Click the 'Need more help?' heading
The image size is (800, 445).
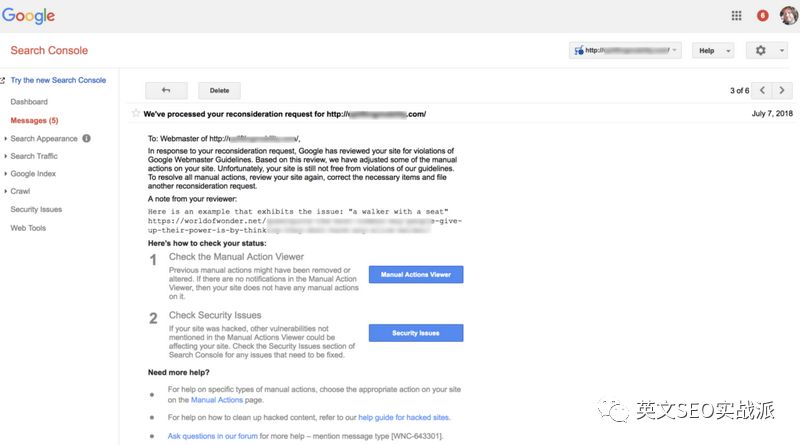[179, 373]
